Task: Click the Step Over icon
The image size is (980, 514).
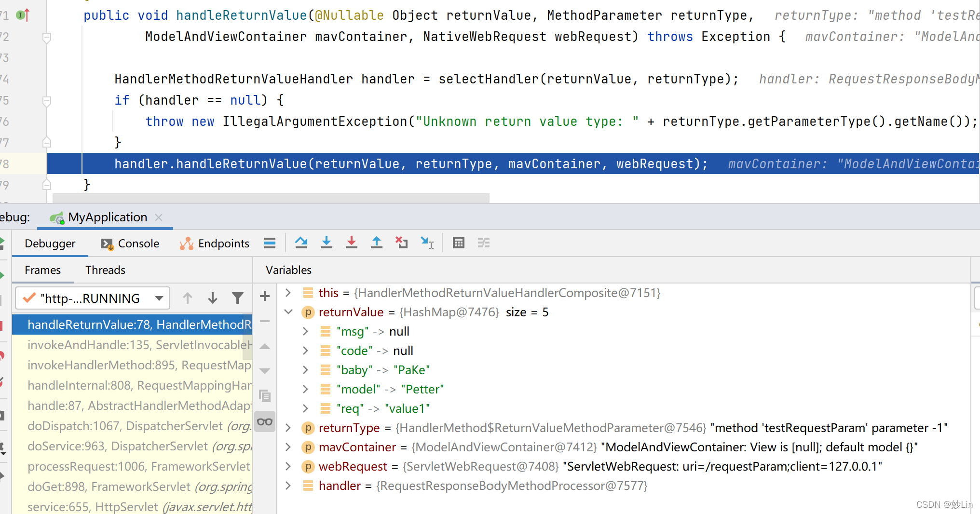Action: tap(301, 243)
